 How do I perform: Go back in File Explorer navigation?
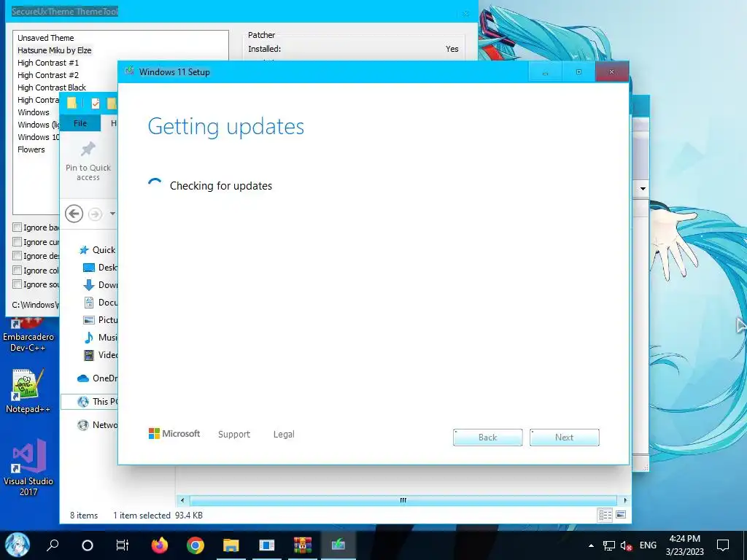point(74,214)
